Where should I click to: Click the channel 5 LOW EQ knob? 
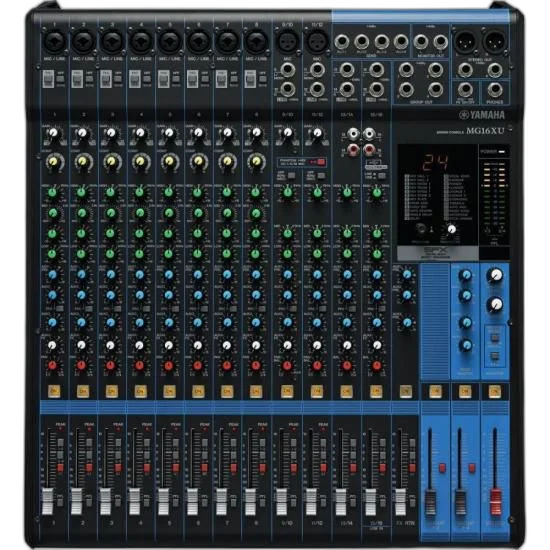[169, 254]
